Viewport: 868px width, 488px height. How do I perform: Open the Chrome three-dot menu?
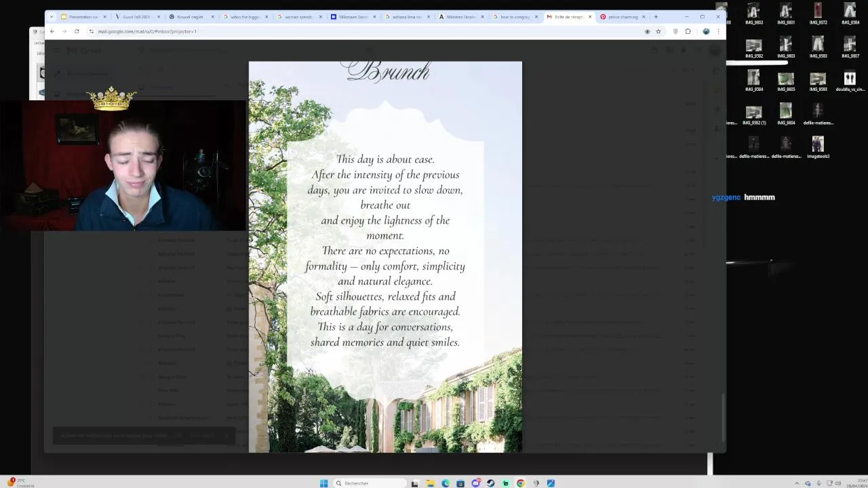[x=718, y=31]
